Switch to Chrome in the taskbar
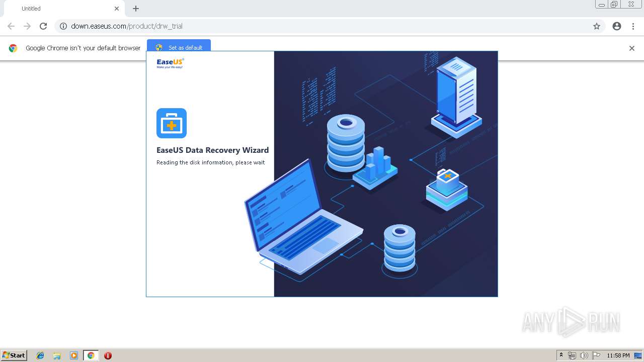The image size is (644, 362). point(91,355)
